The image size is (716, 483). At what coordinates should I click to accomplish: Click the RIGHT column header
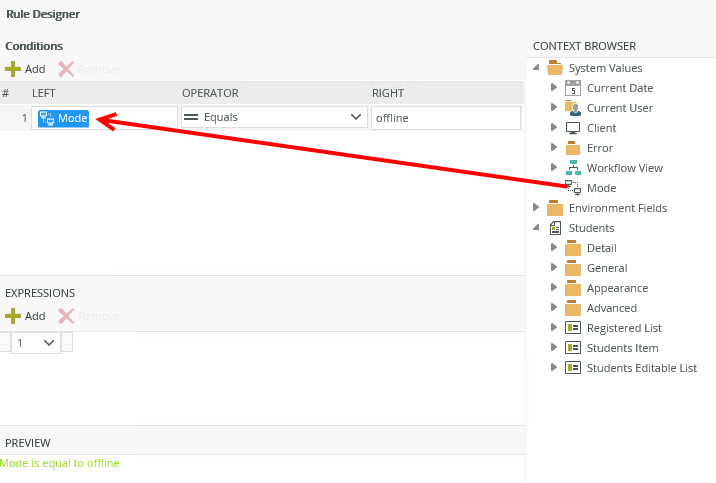388,93
